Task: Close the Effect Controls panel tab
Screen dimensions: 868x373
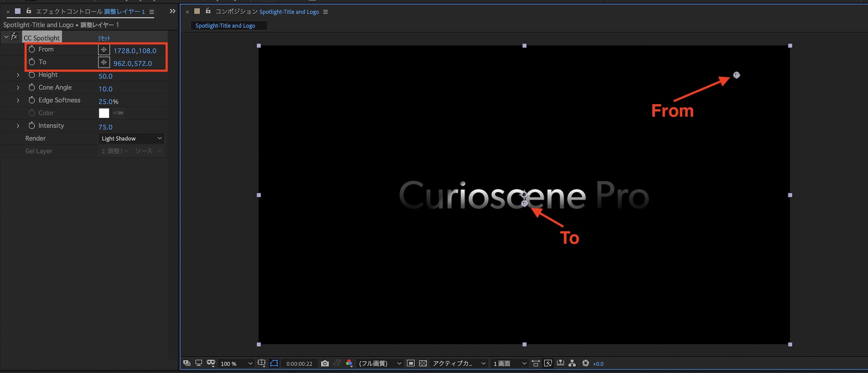Action: coord(8,12)
